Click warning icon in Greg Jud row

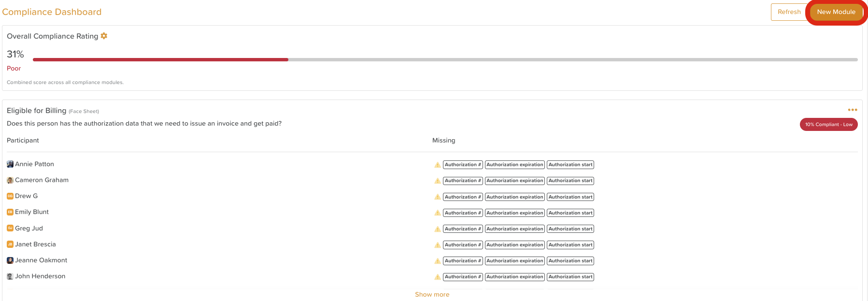coord(438,229)
